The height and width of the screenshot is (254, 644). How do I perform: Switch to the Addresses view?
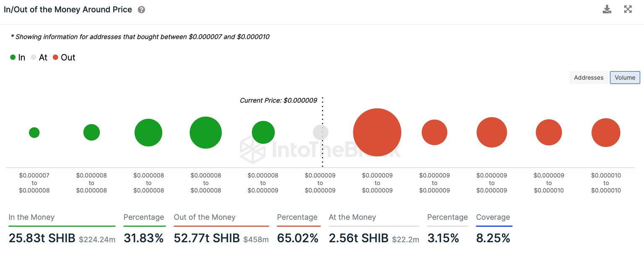(x=588, y=77)
